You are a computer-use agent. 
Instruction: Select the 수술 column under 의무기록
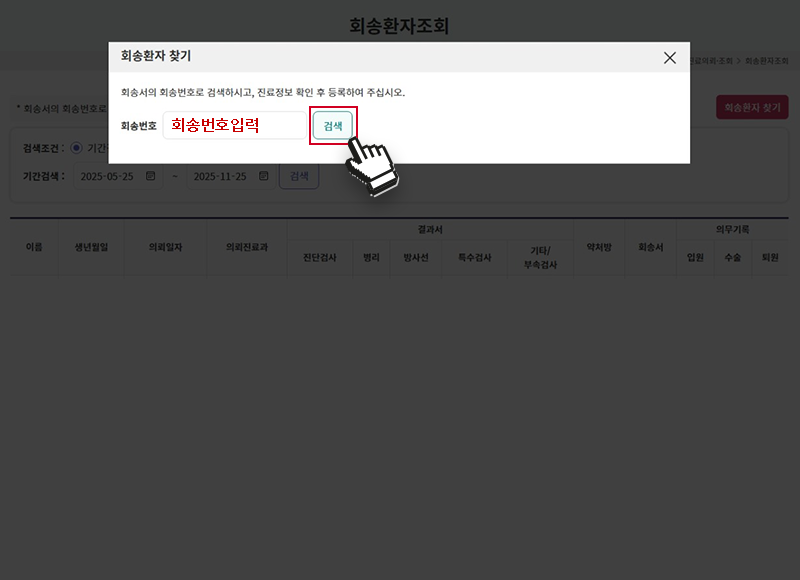pyautogui.click(x=733, y=257)
